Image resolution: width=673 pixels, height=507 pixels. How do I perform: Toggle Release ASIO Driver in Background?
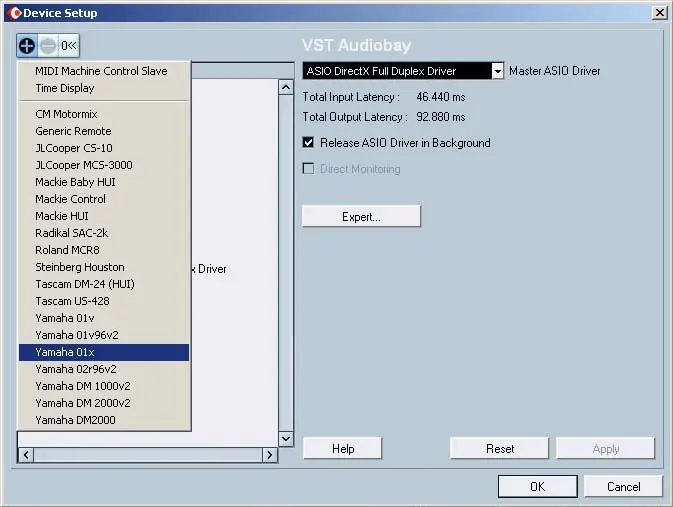(x=308, y=143)
